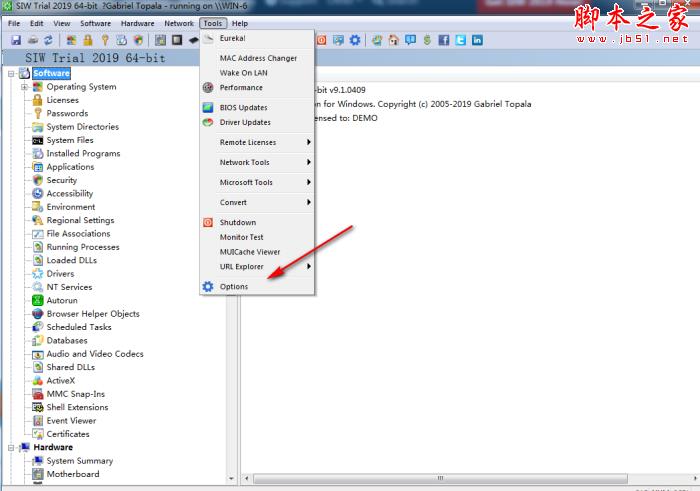Open the Help menu
This screenshot has width=700, height=491.
click(240, 23)
